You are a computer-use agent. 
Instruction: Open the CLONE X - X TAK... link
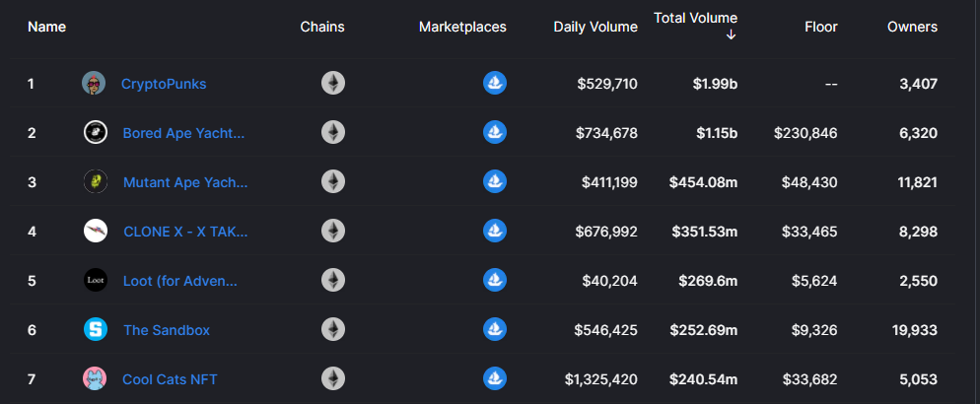click(x=185, y=232)
